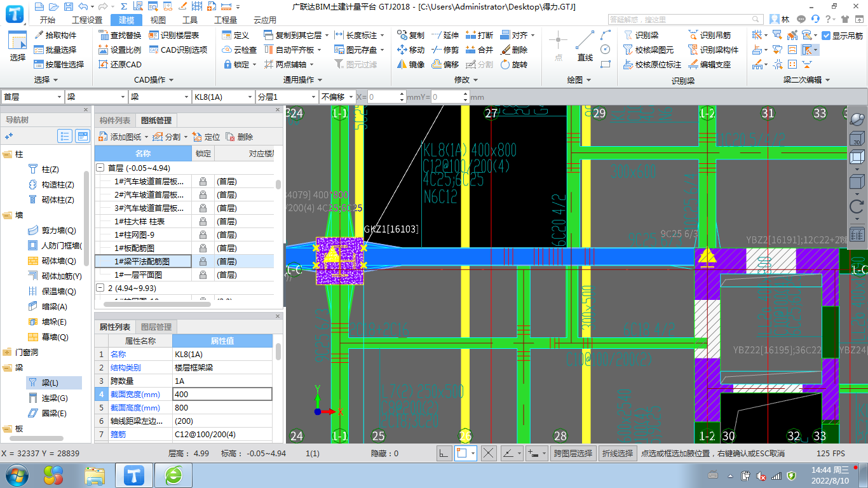
Task: Click 识别楼层表 tool
Action: pos(174,35)
